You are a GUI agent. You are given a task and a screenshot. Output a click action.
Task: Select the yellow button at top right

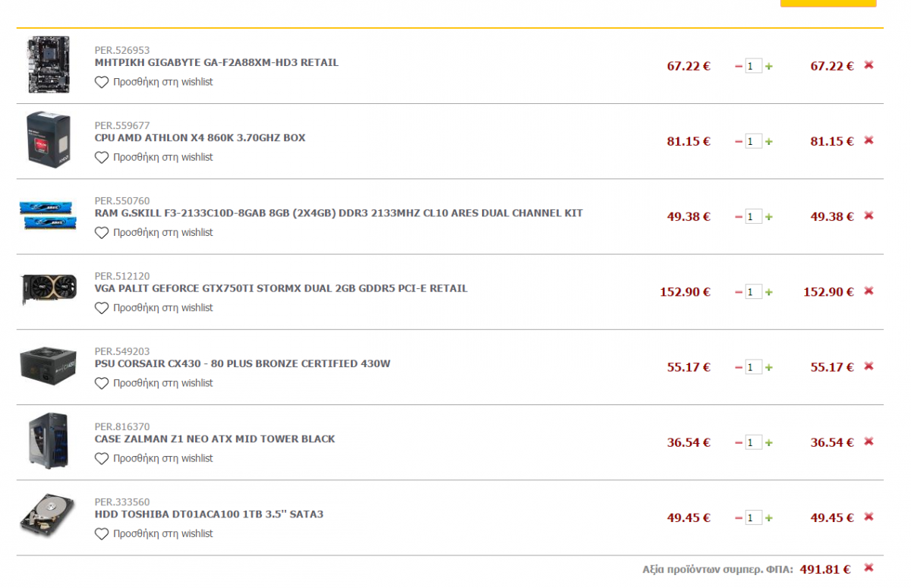pyautogui.click(x=828, y=3)
